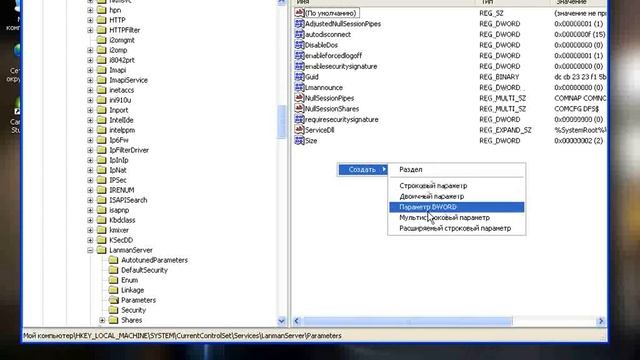Click the LanmanServer folder icon
This screenshot has width=640, height=360.
point(102,250)
